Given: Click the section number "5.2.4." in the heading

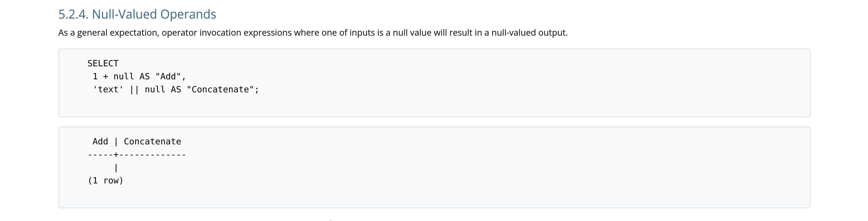Looking at the screenshot, I should pyautogui.click(x=73, y=14).
